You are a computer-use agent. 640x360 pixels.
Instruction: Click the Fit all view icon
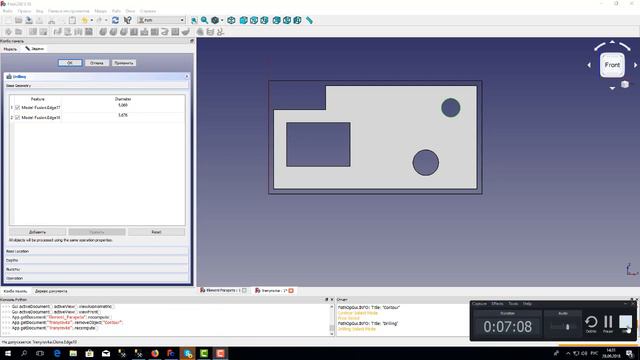[194, 20]
